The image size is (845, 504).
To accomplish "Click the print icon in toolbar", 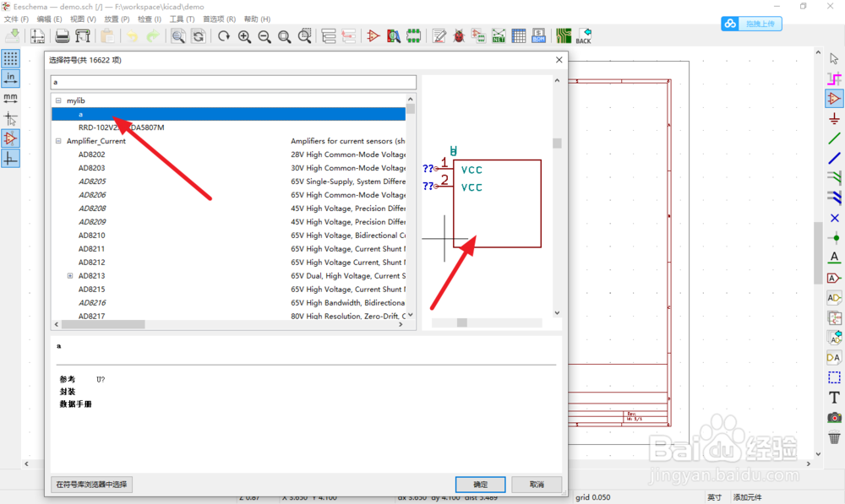I will [62, 36].
